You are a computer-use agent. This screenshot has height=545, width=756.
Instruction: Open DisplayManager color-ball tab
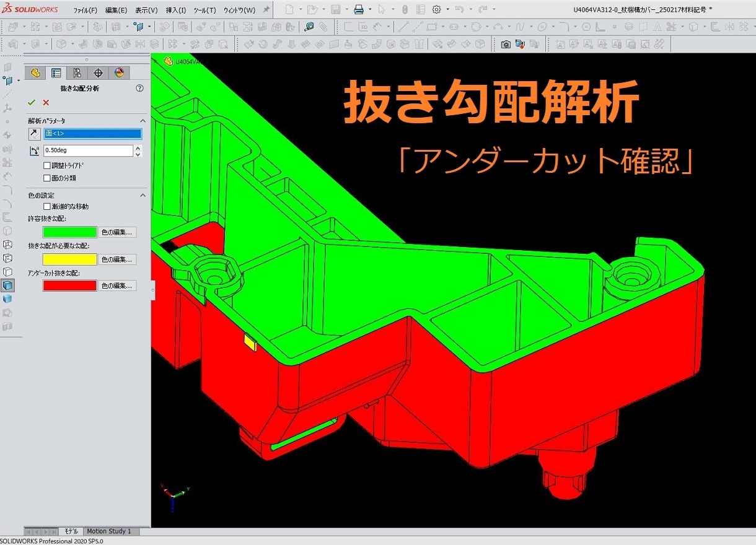(x=119, y=72)
